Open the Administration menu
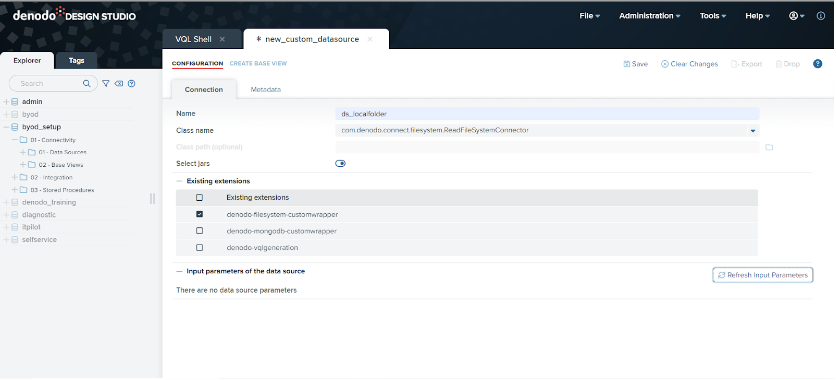The height and width of the screenshot is (380, 836). click(x=649, y=16)
